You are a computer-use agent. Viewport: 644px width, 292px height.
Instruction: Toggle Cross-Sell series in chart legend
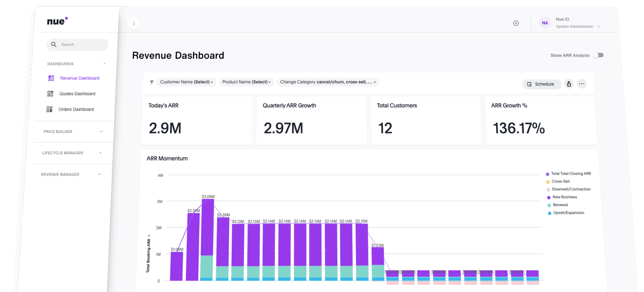(560, 182)
